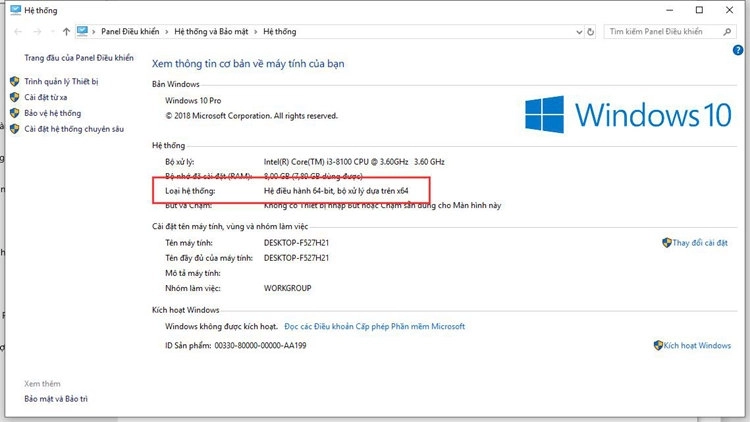Click the shield icon beside Trình quản lý Thiết bị
This screenshot has width=750, height=422.
15,82
